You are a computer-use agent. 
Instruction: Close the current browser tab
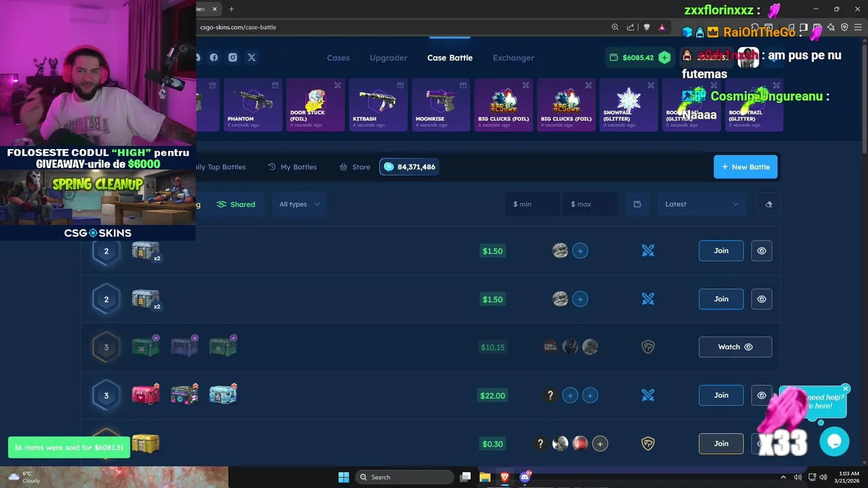pos(215,9)
